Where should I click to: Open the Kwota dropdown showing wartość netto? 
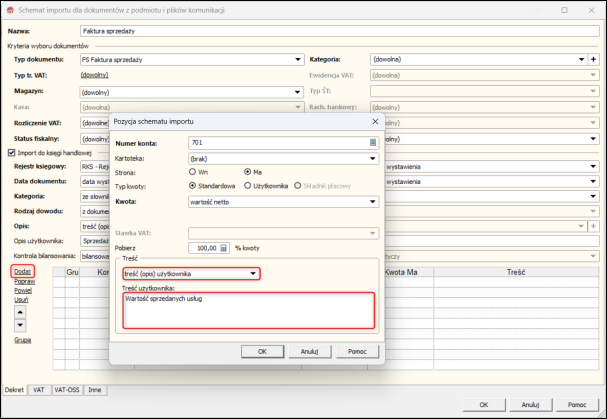pos(372,202)
